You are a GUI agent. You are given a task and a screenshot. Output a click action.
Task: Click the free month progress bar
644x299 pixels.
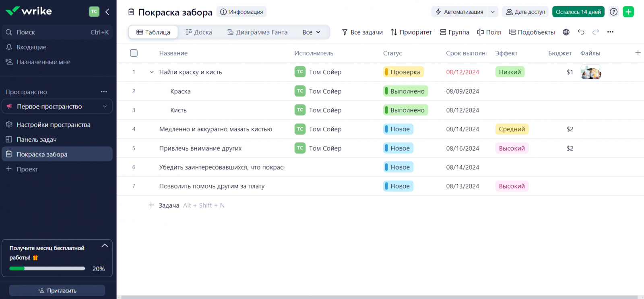pos(47,268)
